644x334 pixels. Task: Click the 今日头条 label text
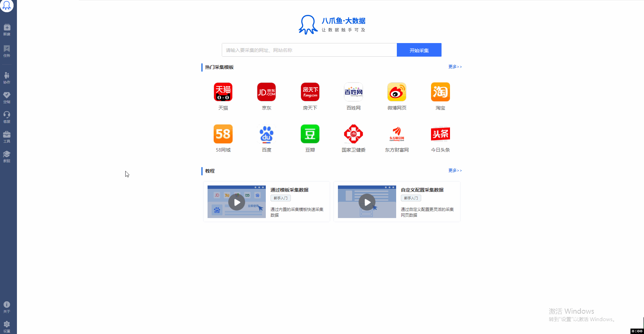441,150
